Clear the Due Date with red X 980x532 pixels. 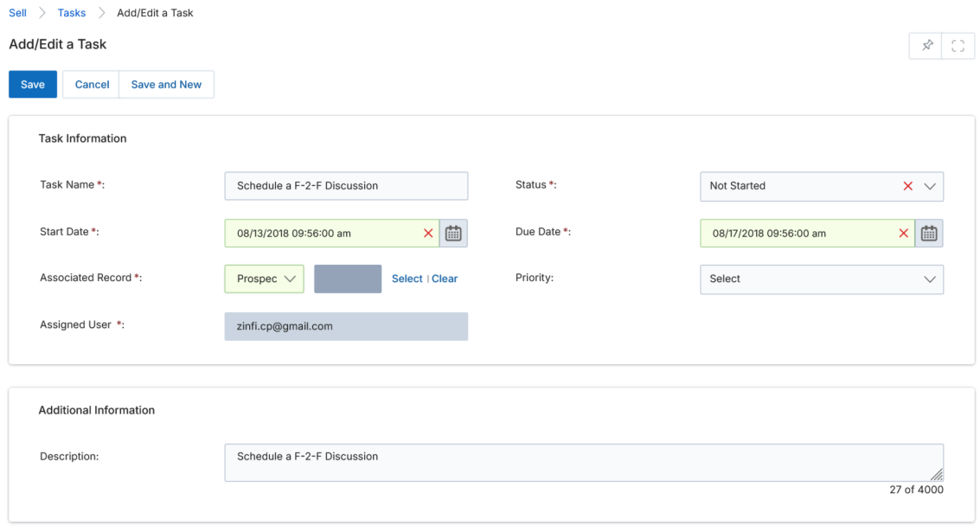pyautogui.click(x=904, y=234)
